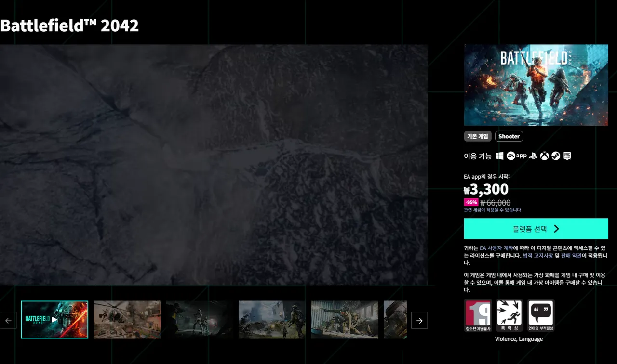Click the violence rating icon
This screenshot has width=617, height=364.
click(x=510, y=316)
